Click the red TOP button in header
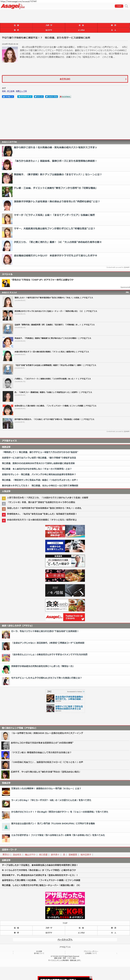The height and width of the screenshot is (980, 130). pos(119,6)
